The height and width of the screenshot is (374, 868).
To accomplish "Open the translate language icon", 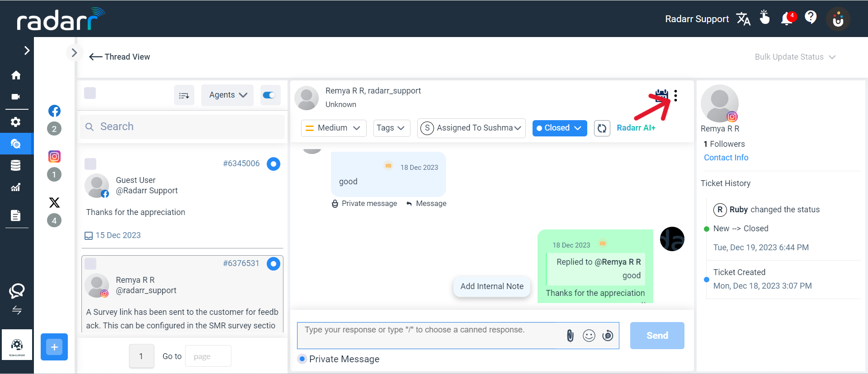I will (x=743, y=19).
